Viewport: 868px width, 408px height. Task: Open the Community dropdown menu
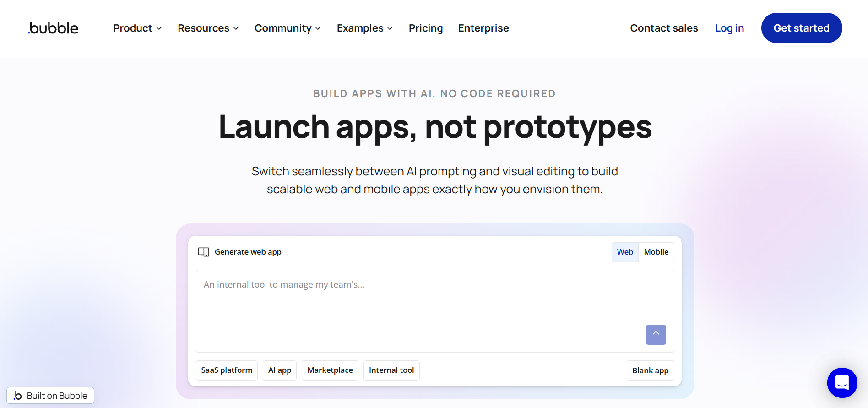288,28
